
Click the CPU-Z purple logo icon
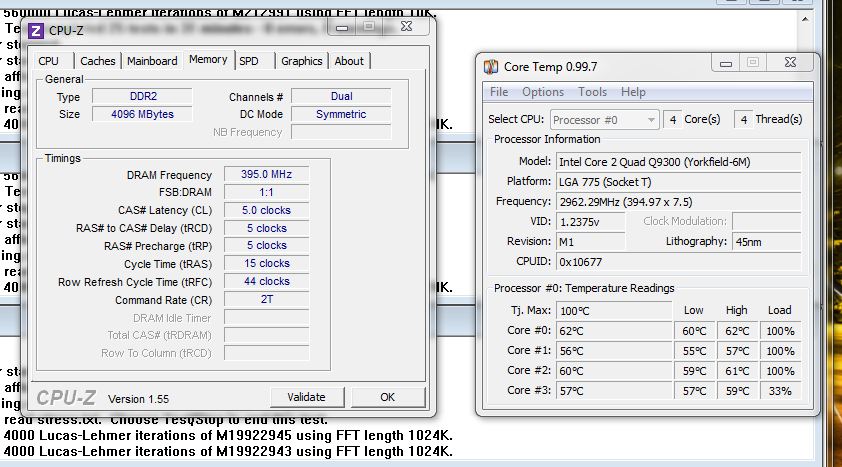click(35, 31)
